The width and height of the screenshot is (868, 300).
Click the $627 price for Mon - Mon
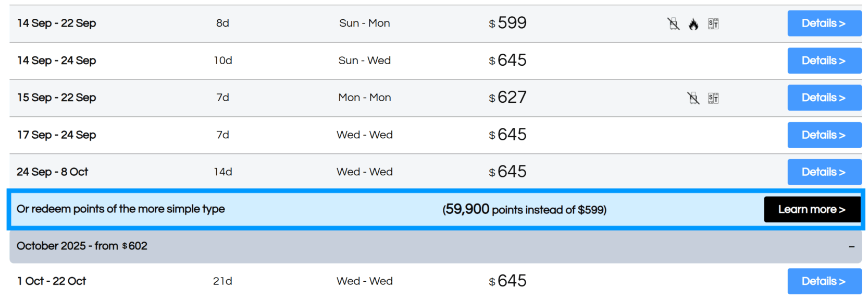coord(507,98)
